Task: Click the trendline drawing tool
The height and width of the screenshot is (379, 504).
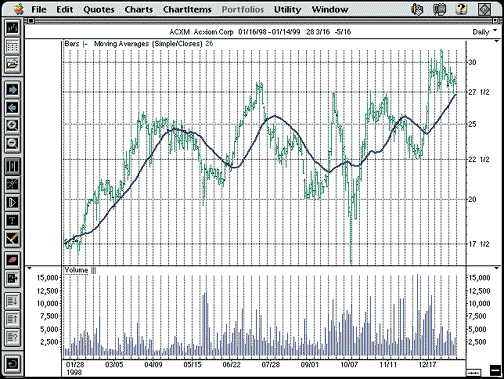Action: (12, 184)
